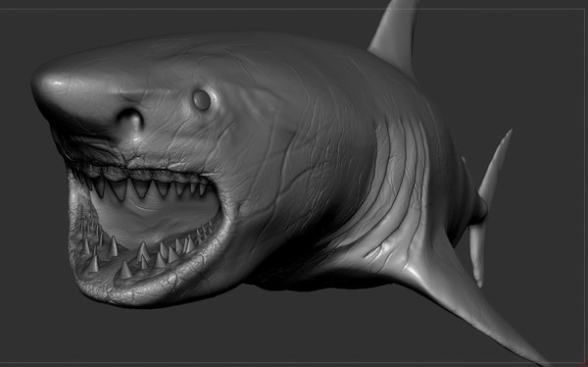Image resolution: width=588 pixels, height=367 pixels.
Task: Select the pointed tail fin behind the body
Action: (487, 207)
